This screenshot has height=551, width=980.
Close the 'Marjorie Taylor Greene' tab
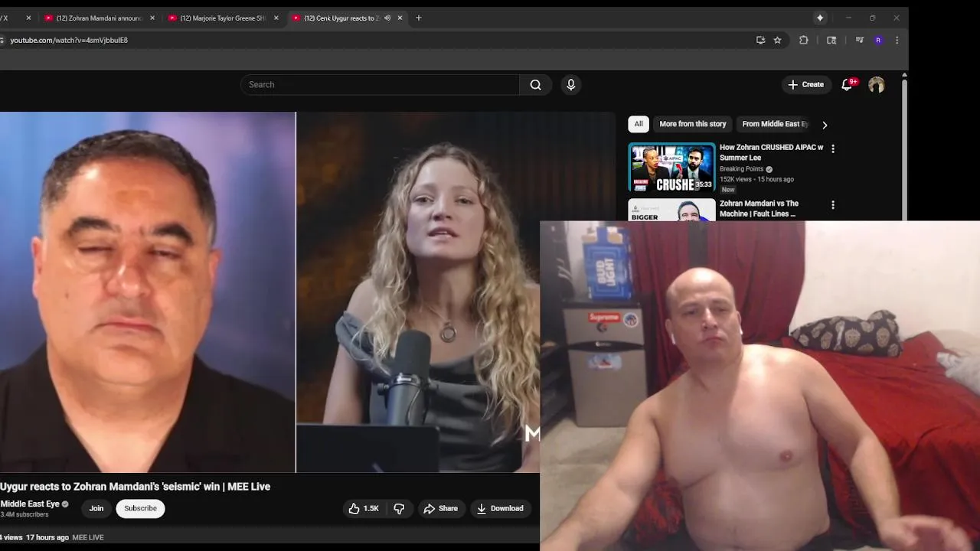click(276, 18)
